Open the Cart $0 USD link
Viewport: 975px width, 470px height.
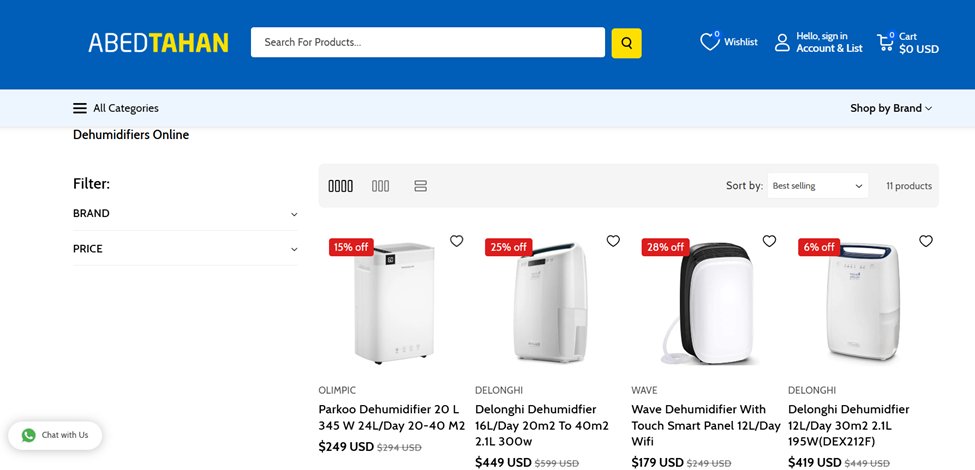(x=918, y=43)
